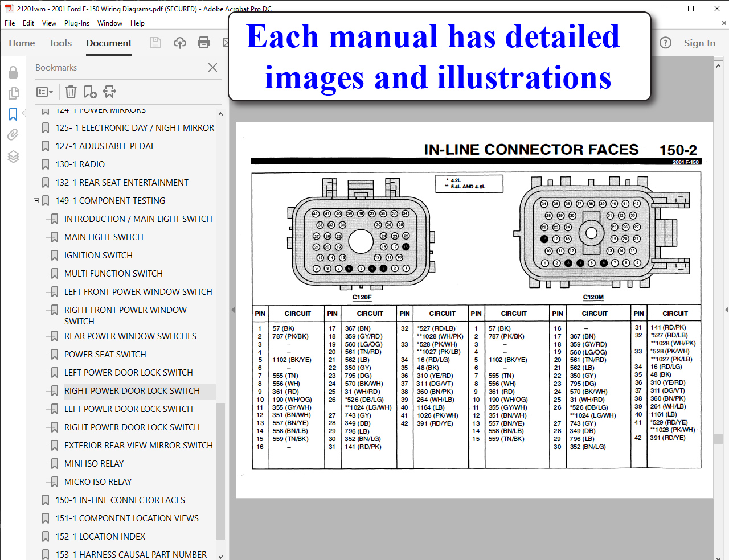The image size is (729, 560).
Task: Switch to the Home tab
Action: pos(22,43)
